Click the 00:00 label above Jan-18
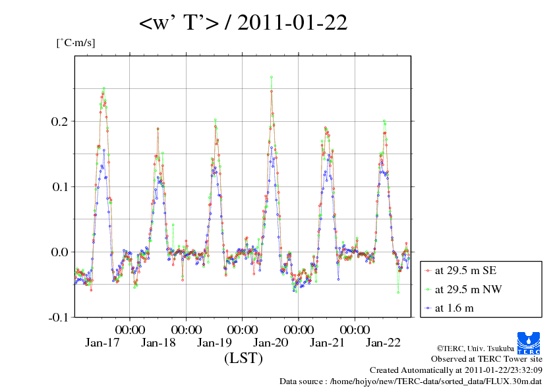 [x=186, y=329]
